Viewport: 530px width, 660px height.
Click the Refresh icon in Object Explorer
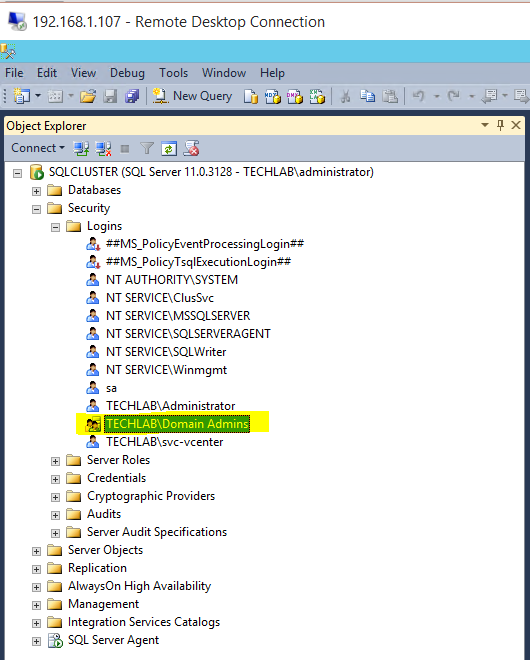point(169,148)
